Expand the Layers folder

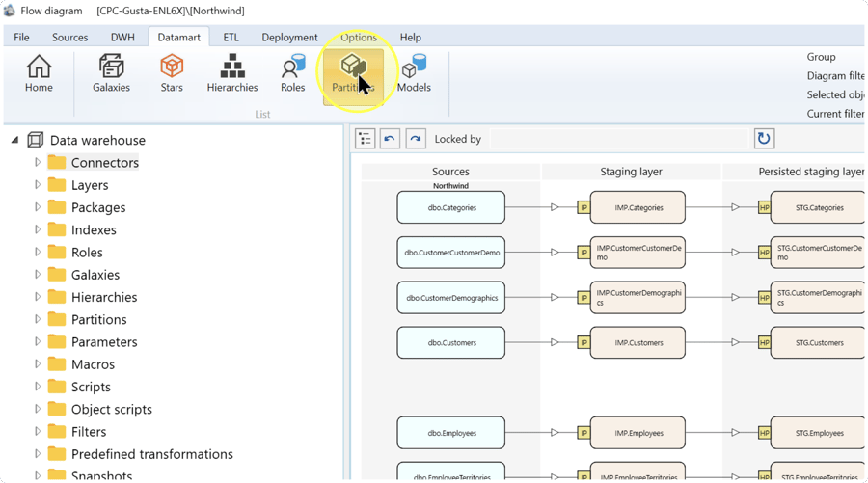click(38, 185)
